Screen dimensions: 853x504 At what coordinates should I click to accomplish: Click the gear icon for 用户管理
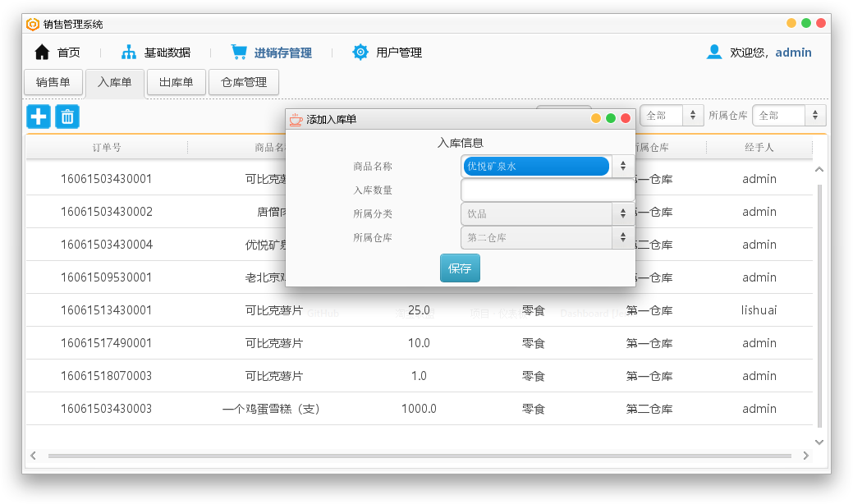360,53
